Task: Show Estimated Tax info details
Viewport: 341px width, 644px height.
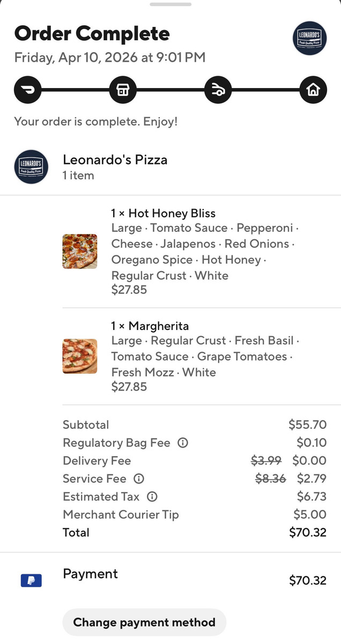Action: click(152, 496)
